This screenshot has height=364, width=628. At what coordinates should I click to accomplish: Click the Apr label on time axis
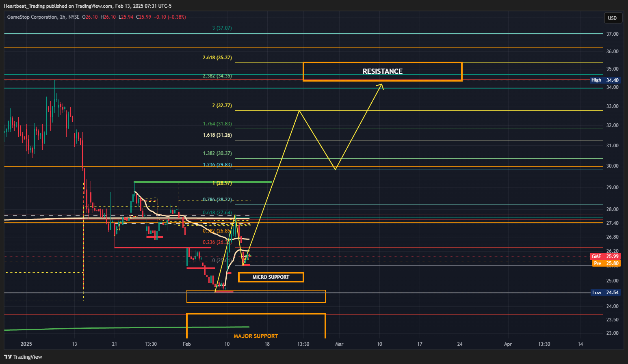coord(508,344)
